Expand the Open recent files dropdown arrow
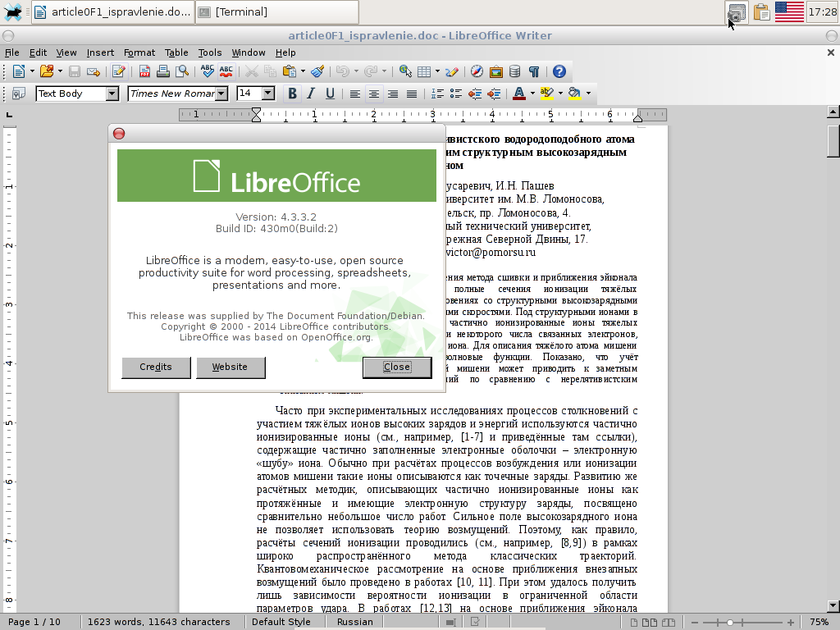 tap(59, 71)
